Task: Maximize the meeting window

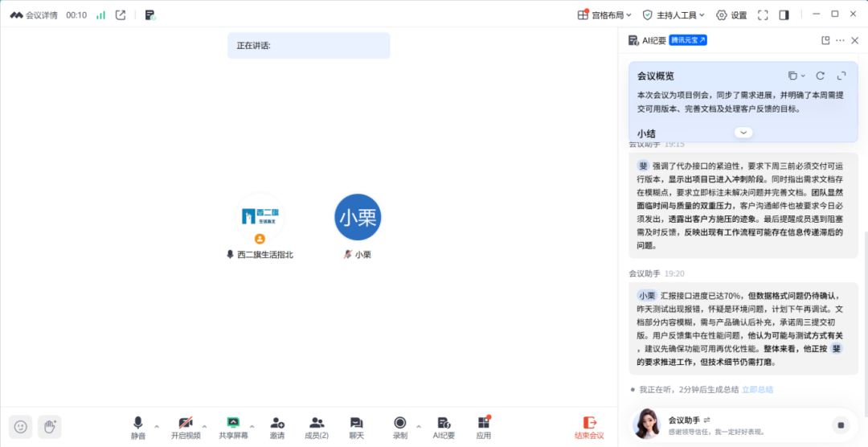Action: 835,14
